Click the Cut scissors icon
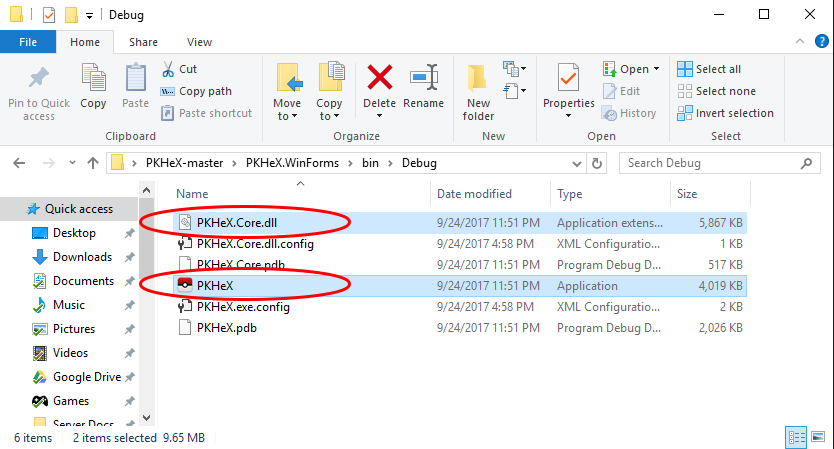834x449 pixels. (x=168, y=69)
